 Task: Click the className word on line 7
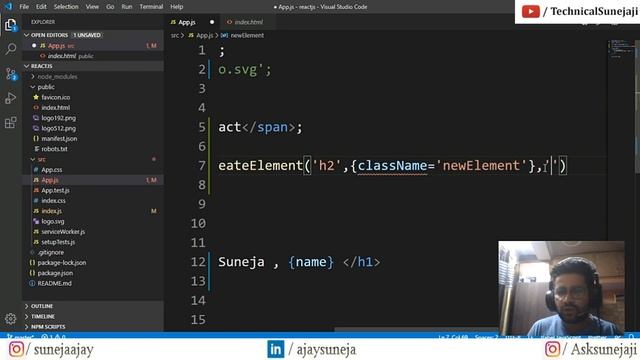(393, 166)
